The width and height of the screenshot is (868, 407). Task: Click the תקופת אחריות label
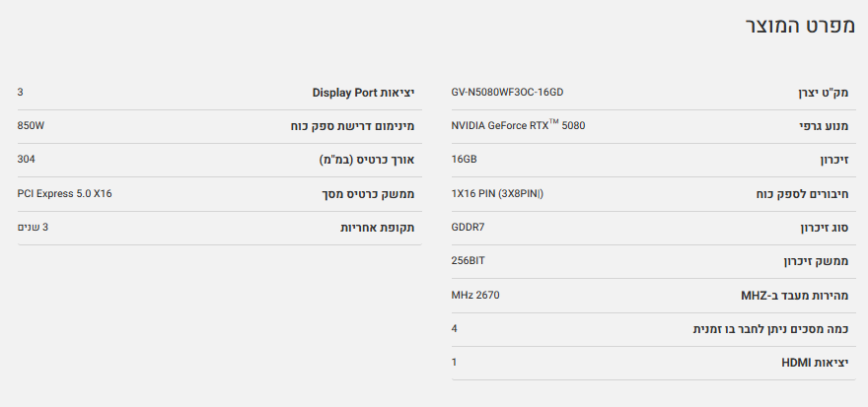(x=377, y=228)
